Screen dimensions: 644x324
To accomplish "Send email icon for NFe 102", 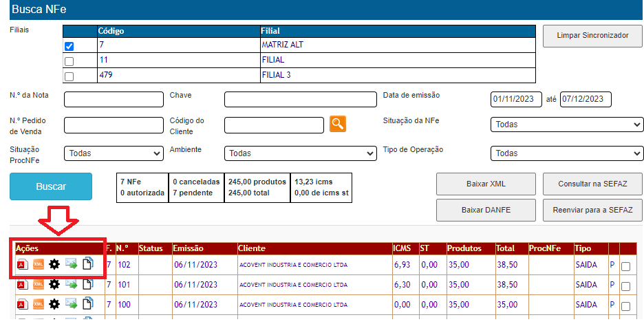I will (72, 264).
